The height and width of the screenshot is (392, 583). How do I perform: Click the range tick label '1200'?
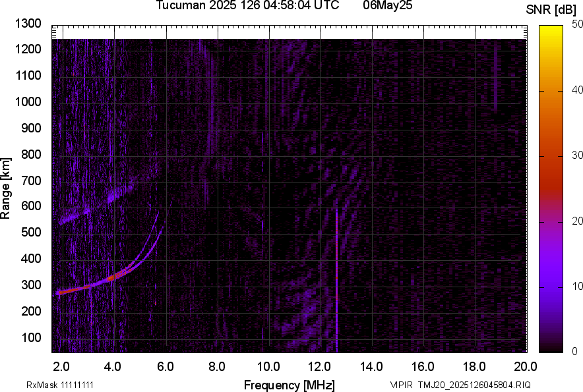click(28, 49)
